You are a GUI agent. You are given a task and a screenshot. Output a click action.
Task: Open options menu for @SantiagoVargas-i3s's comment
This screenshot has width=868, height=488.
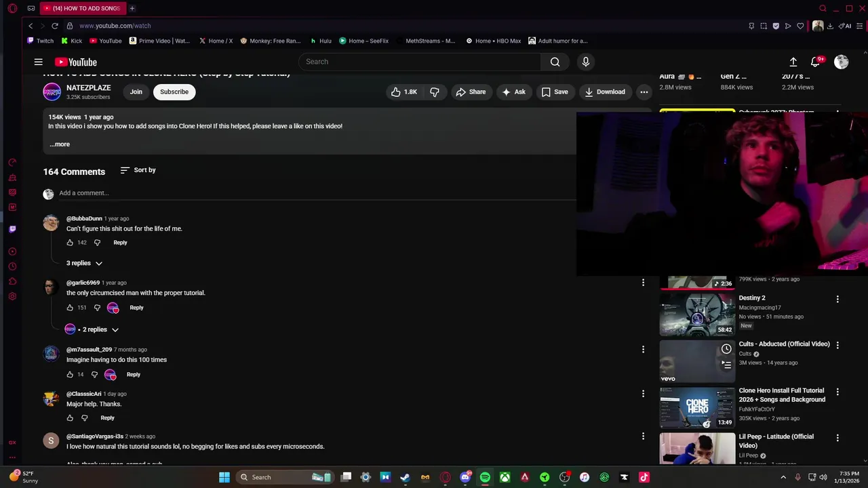click(643, 436)
